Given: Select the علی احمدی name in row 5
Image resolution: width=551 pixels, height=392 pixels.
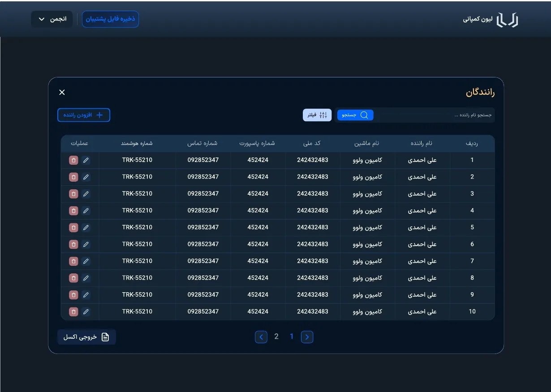Looking at the screenshot, I should click(x=422, y=227).
